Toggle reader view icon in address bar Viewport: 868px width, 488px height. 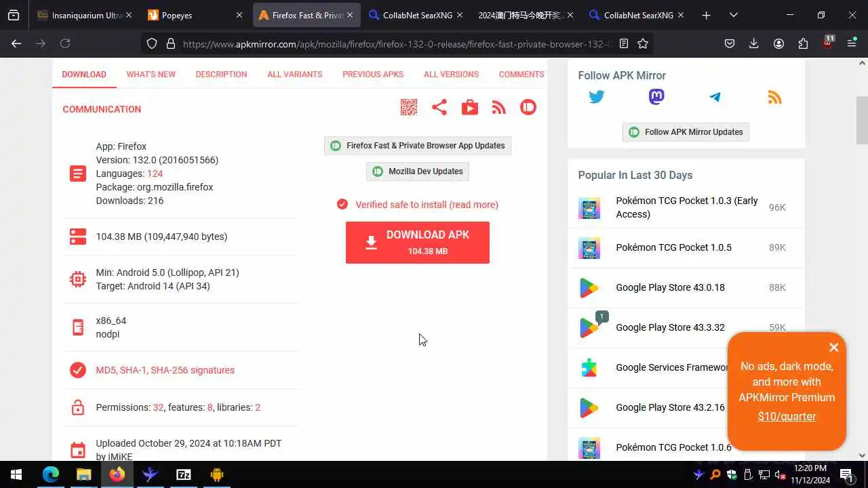click(624, 43)
